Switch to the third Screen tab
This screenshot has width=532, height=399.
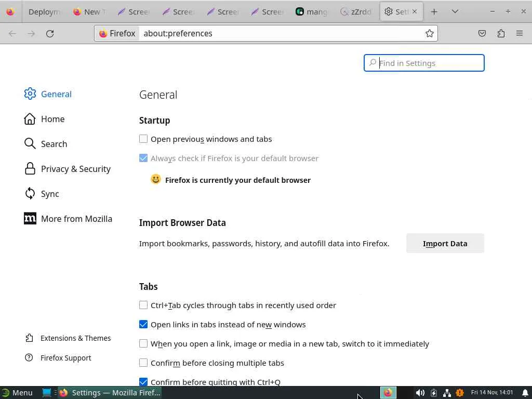click(x=222, y=12)
